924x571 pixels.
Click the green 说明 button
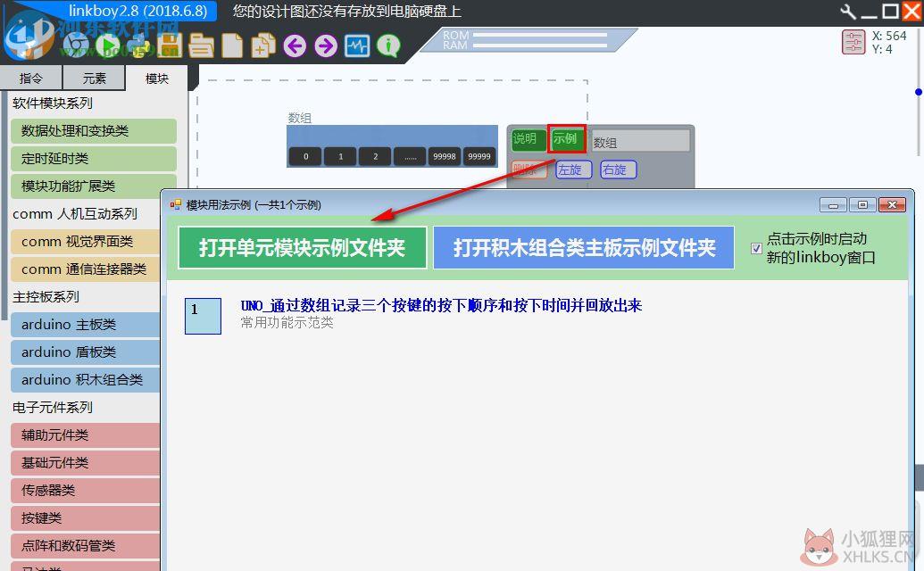(x=528, y=139)
